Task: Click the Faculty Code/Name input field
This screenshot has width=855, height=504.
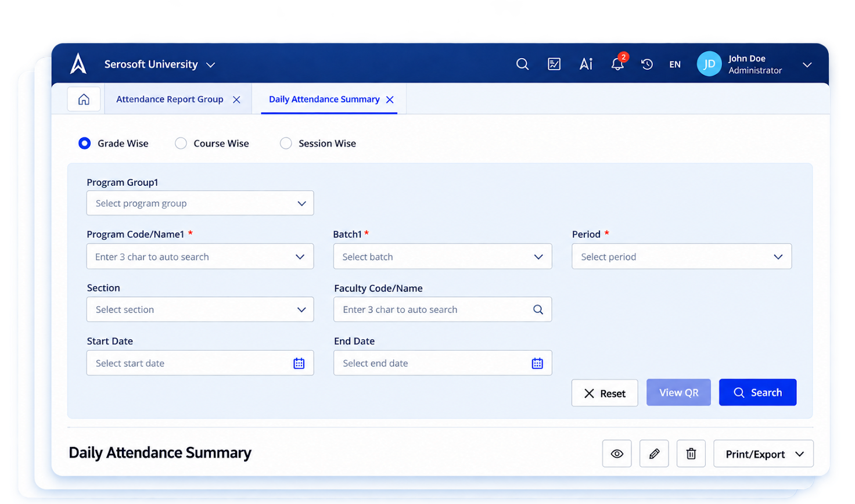Action: (x=443, y=309)
